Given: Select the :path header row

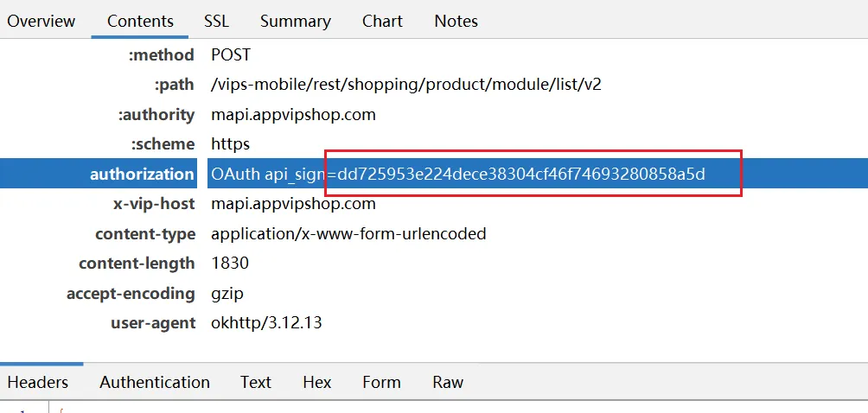Looking at the screenshot, I should click(x=434, y=85).
